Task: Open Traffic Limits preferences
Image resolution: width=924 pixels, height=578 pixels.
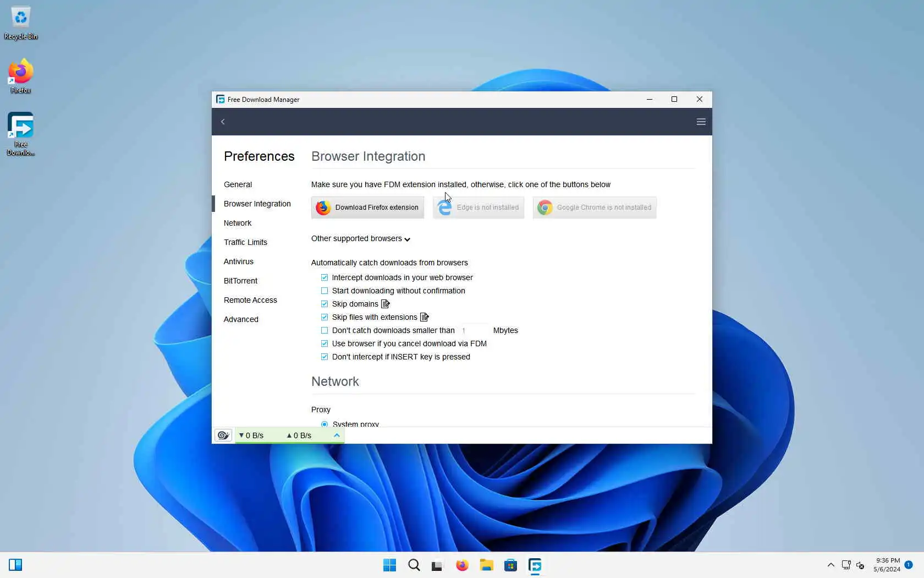Action: (x=245, y=242)
